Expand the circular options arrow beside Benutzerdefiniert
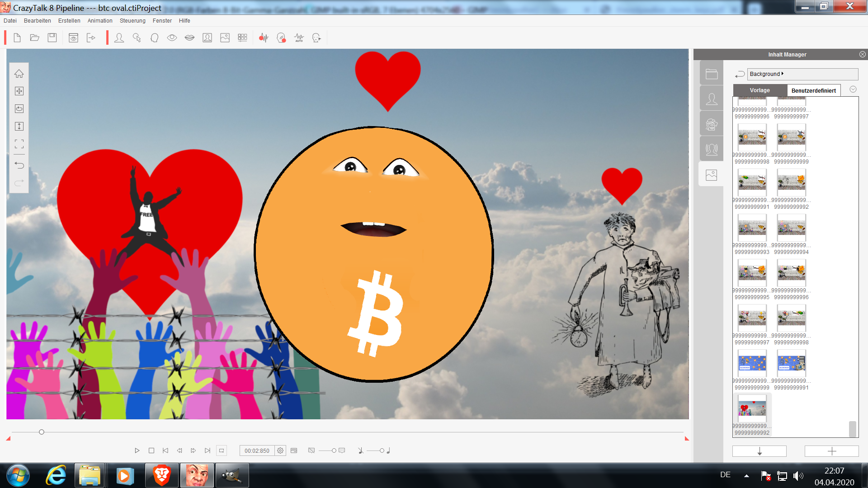This screenshot has width=868, height=488. [853, 89]
